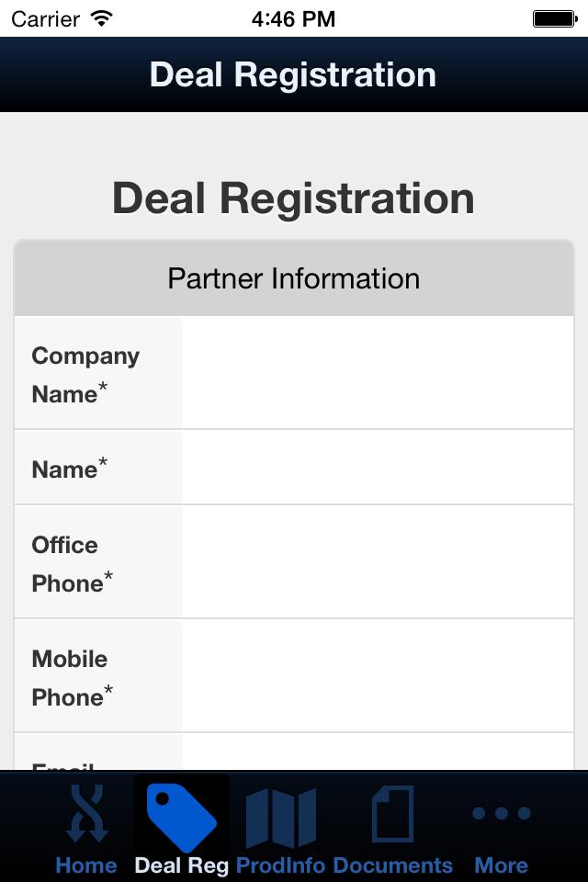
Task: Tap the Company Name field label
Action: click(x=85, y=374)
